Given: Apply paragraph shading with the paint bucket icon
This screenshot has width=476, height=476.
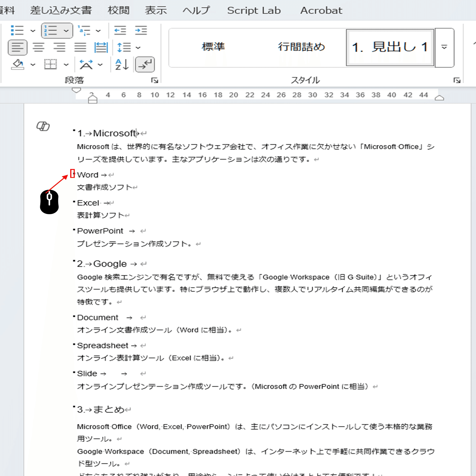Looking at the screenshot, I should (18, 64).
